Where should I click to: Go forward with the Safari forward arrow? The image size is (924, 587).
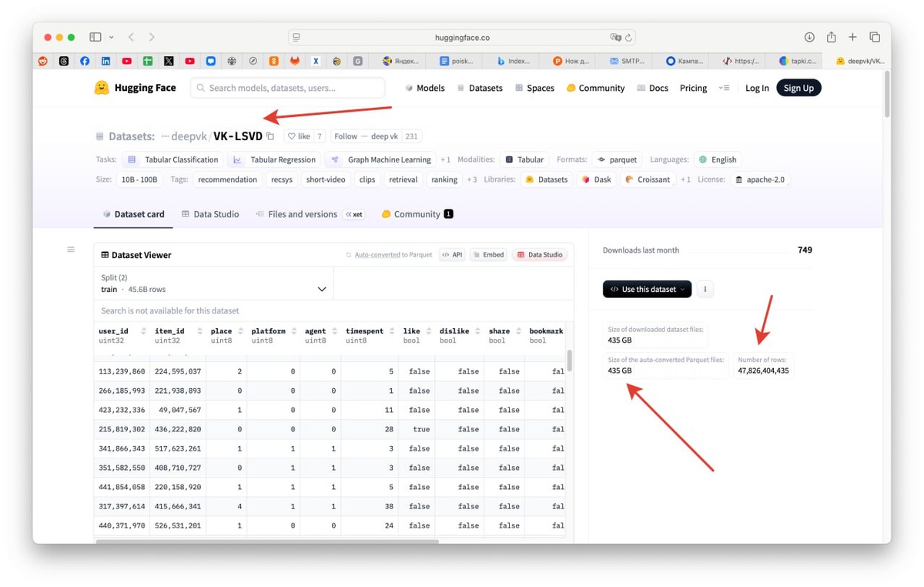[152, 37]
